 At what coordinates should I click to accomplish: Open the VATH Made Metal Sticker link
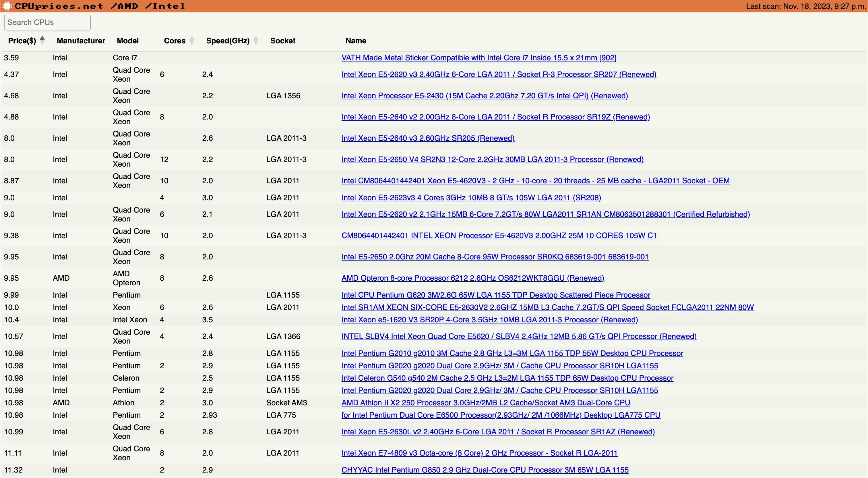(479, 58)
